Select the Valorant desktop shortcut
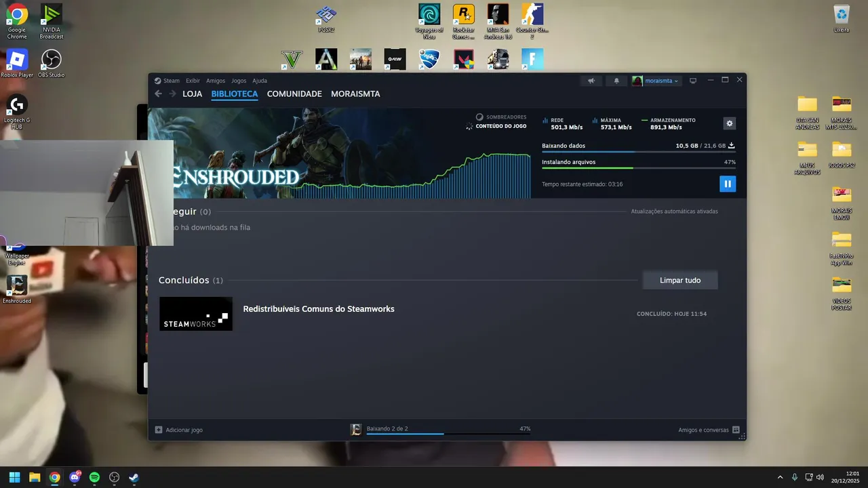Viewport: 868px width, 488px height. [x=463, y=60]
